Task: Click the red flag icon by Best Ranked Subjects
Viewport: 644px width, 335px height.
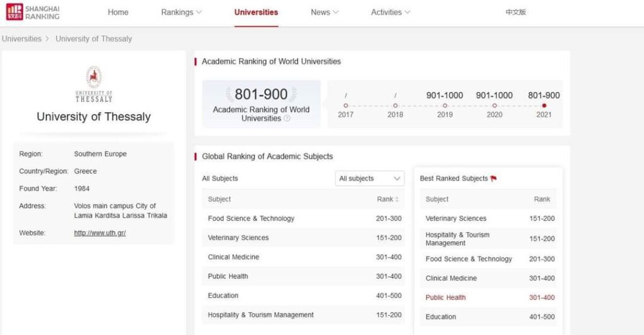Action: [494, 178]
